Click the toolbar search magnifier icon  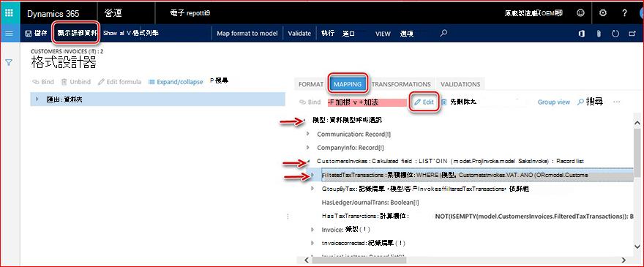click(443, 33)
